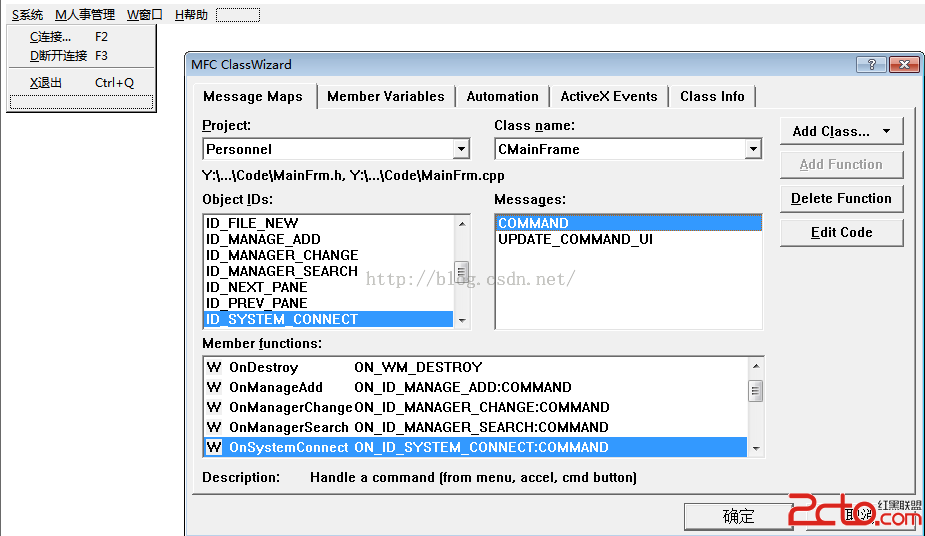Switch to the ActiveX Events tab

pyautogui.click(x=609, y=96)
